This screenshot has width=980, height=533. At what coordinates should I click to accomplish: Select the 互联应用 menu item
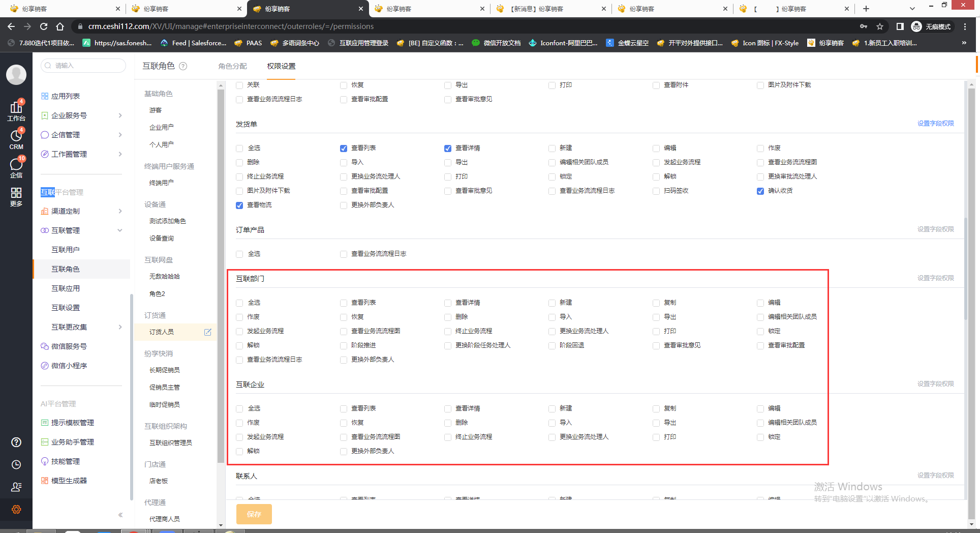(x=66, y=288)
